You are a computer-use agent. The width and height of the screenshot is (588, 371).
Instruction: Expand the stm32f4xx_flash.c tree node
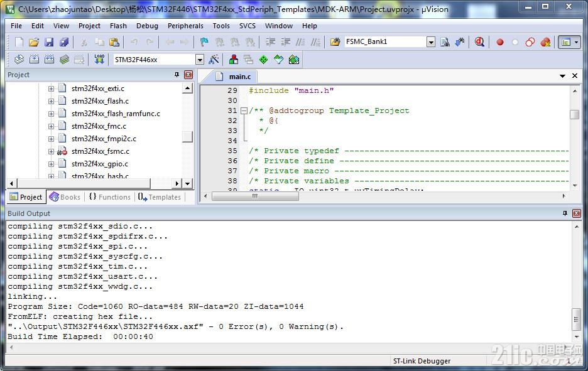pyautogui.click(x=51, y=101)
